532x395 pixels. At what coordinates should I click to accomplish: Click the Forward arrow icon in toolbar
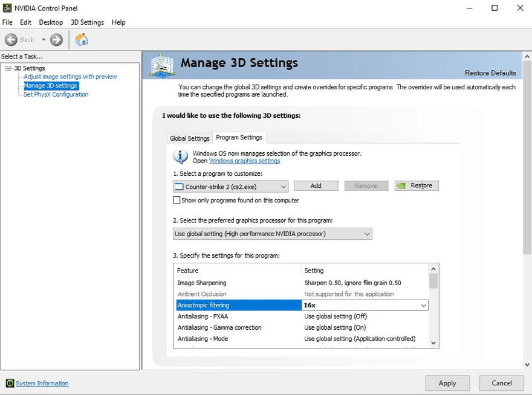pos(56,40)
